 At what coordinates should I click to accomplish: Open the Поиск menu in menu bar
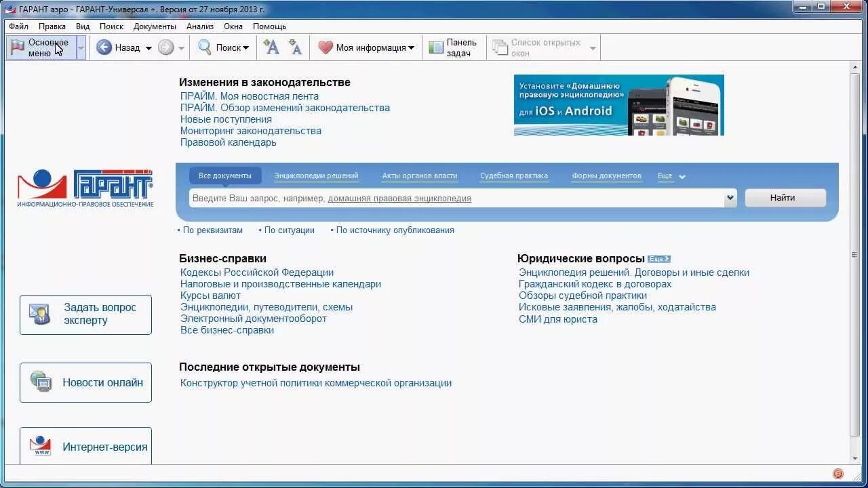coord(111,26)
